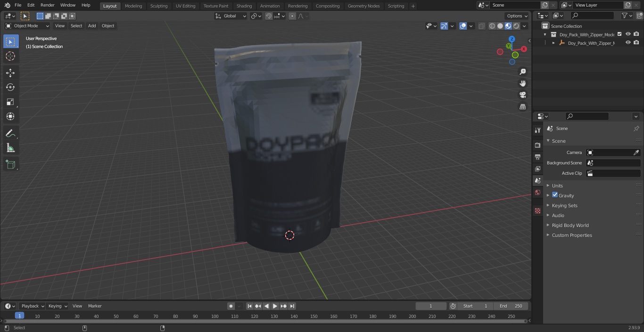Screen dimensions: 644x332
Task: Expand Doy_Pack_With_Zipper_M object tree
Action: [x=553, y=43]
